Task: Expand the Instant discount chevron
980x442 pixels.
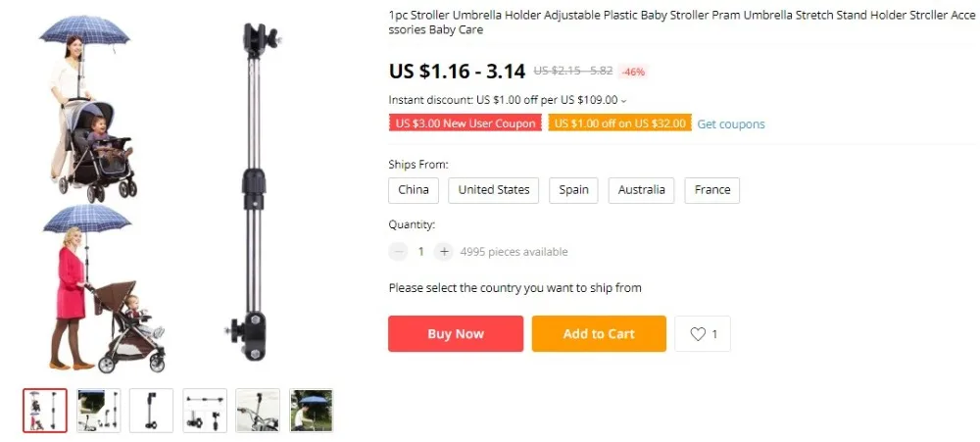Action: [623, 101]
